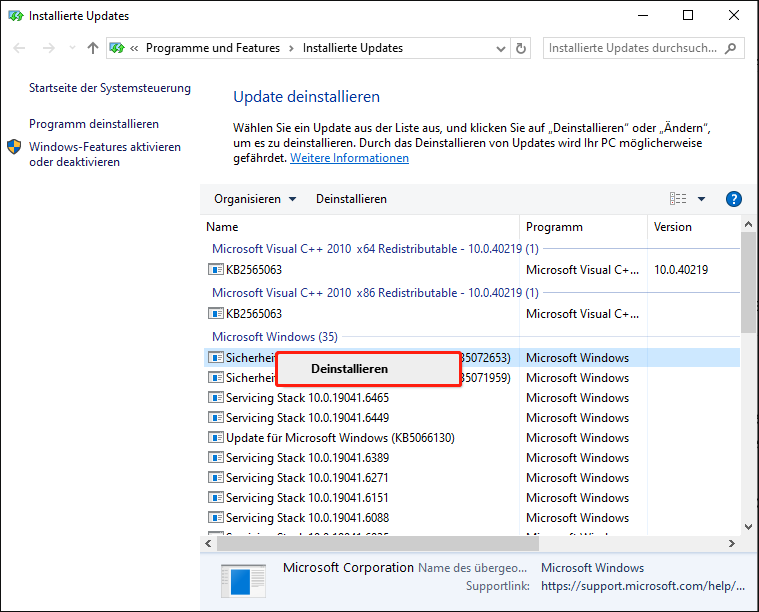
Task: Open the blue help question mark icon
Action: point(733,199)
